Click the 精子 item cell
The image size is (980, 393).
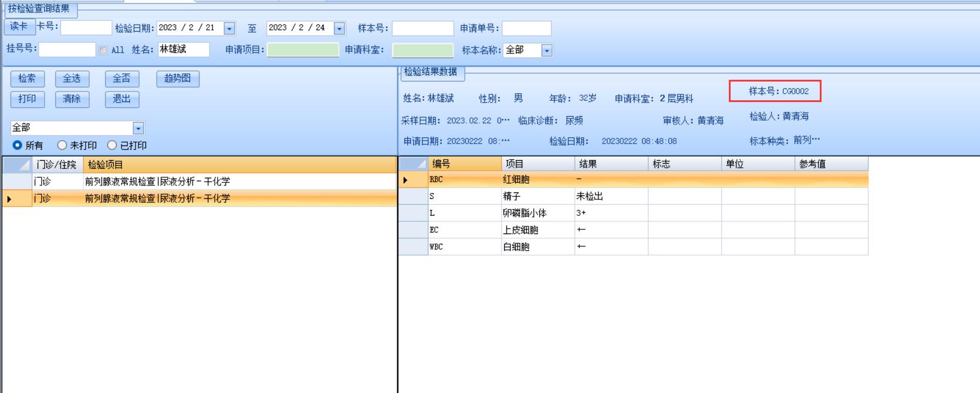[538, 196]
